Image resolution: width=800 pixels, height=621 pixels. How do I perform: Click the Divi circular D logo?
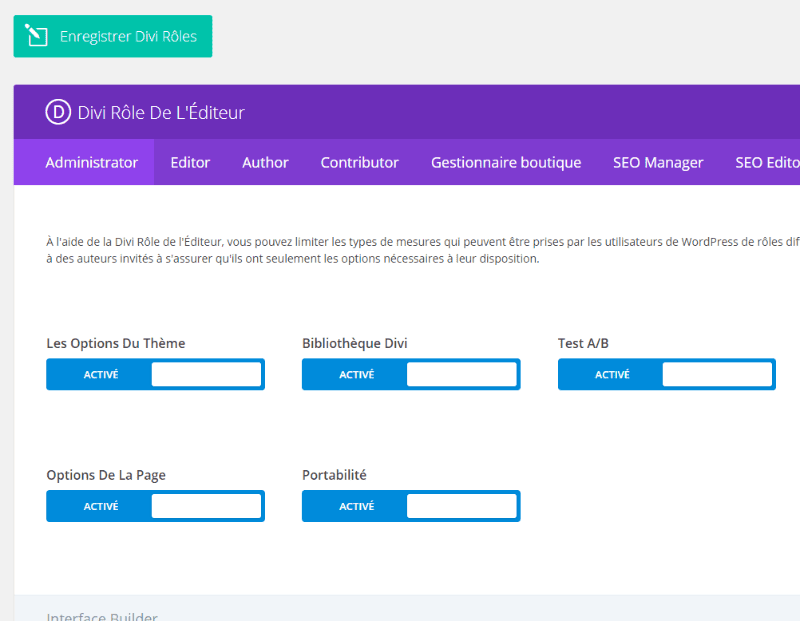pos(58,112)
